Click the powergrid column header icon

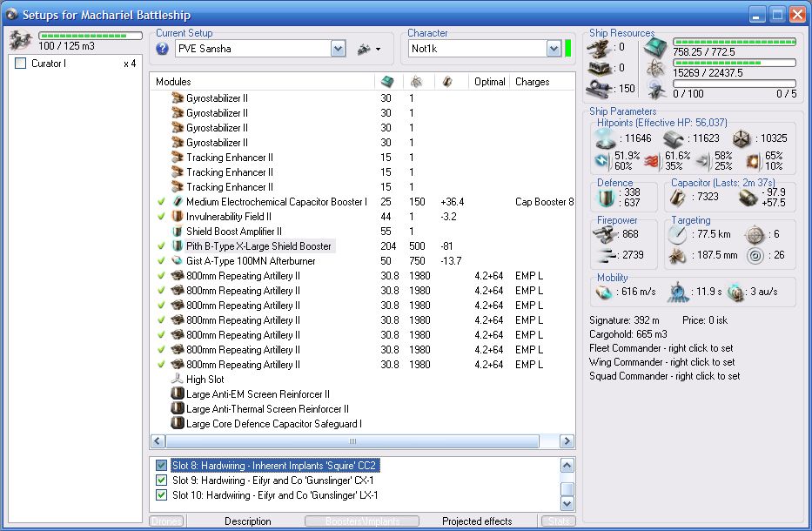coord(416,82)
